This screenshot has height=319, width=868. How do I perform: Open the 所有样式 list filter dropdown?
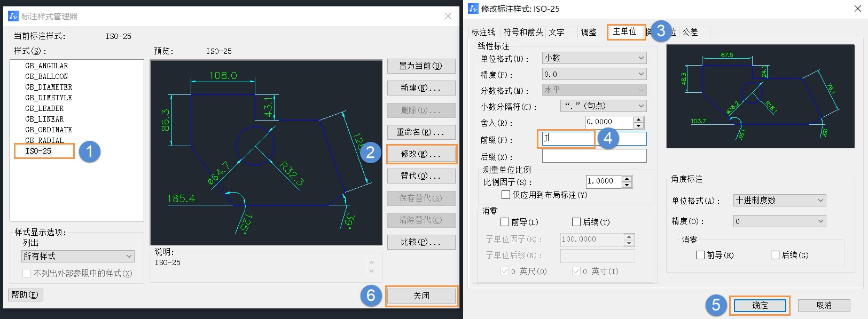78,256
